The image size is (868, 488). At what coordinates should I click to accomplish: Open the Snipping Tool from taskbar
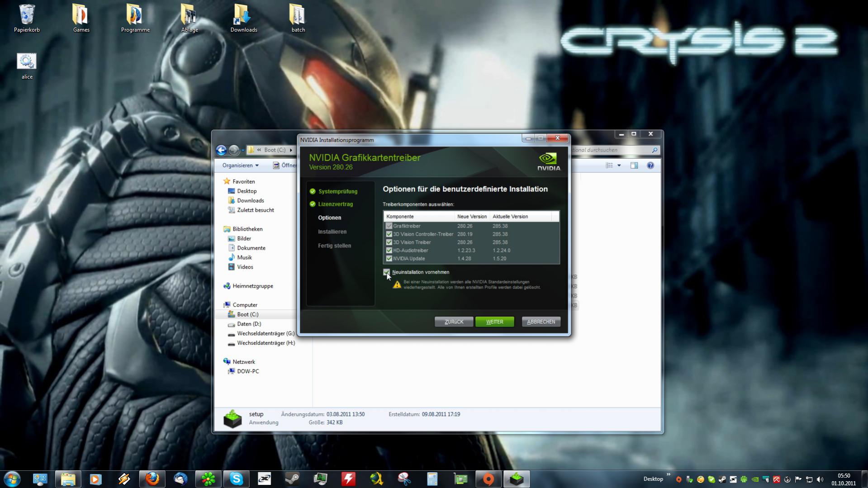pyautogui.click(x=404, y=479)
